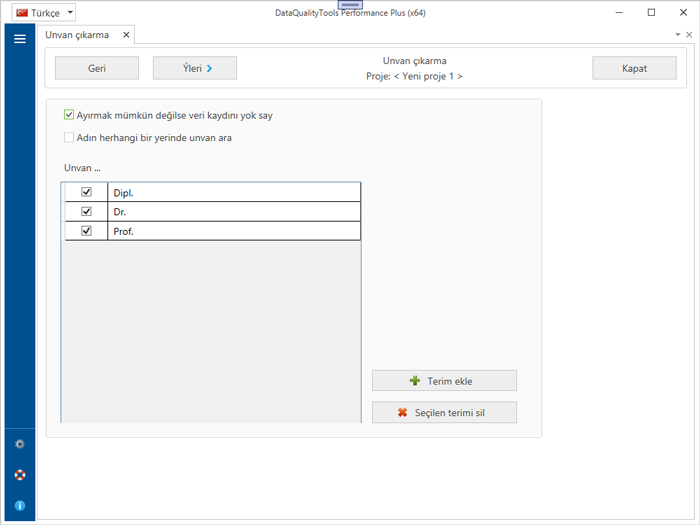Select the Dr. term cell

[x=234, y=212]
